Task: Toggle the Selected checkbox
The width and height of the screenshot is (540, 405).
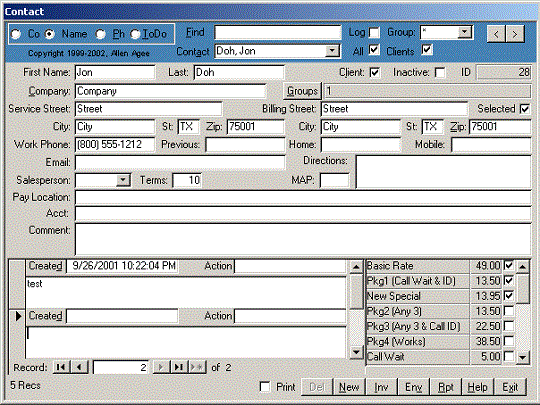Action: point(525,109)
